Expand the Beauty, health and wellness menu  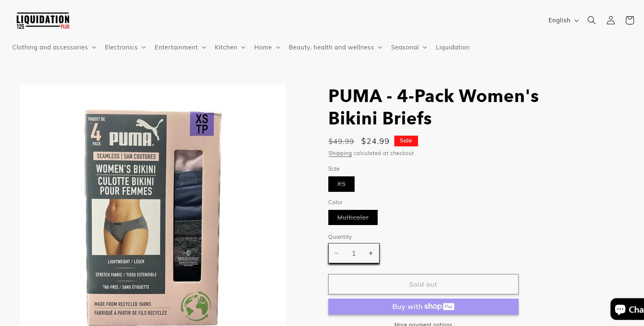336,47
